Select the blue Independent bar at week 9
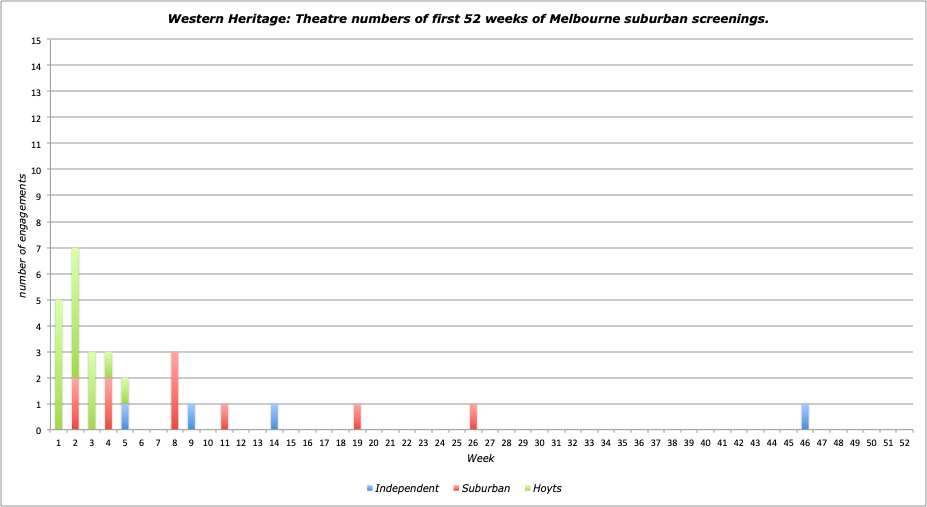 click(x=191, y=417)
